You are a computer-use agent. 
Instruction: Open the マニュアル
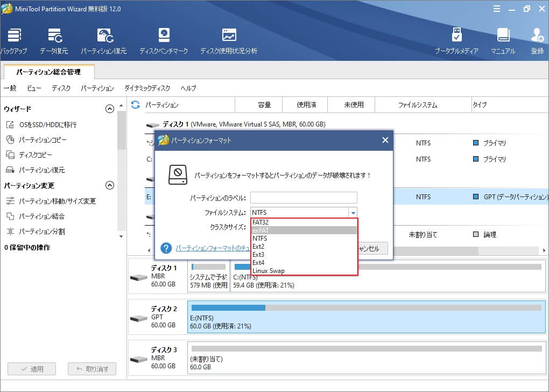(503, 38)
